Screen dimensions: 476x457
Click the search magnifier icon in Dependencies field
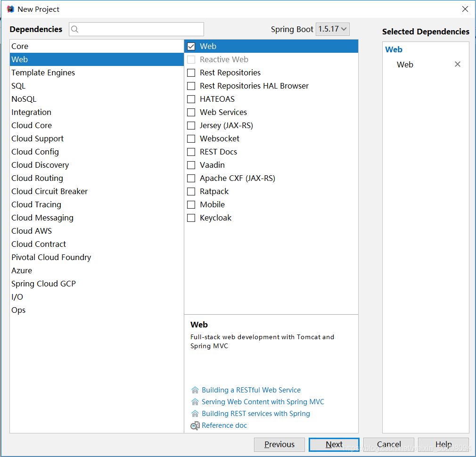tap(74, 29)
